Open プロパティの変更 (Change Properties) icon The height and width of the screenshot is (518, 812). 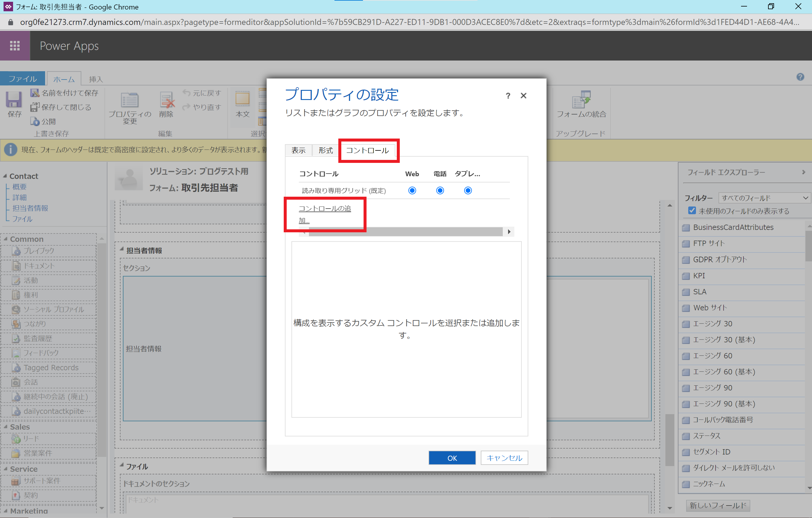pos(130,100)
